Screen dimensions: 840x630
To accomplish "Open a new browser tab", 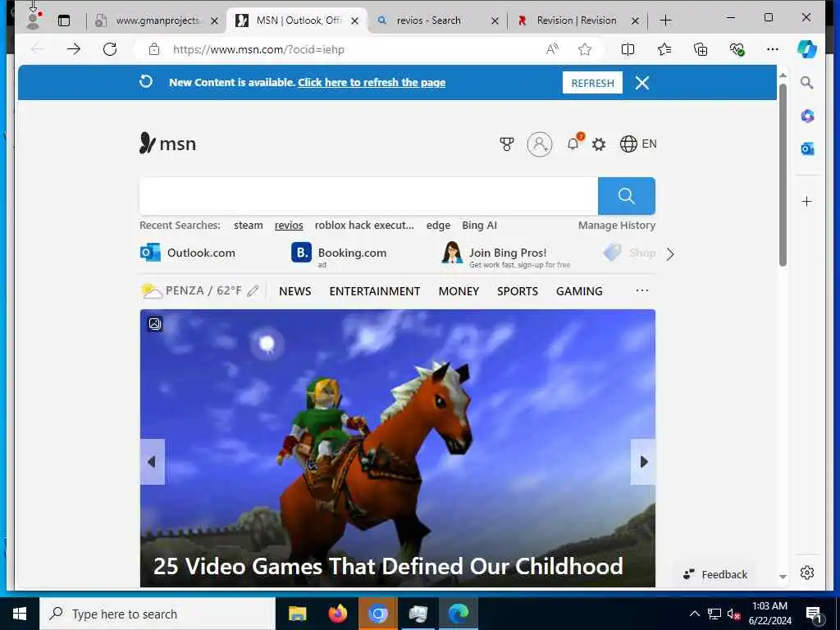I will tap(665, 21).
